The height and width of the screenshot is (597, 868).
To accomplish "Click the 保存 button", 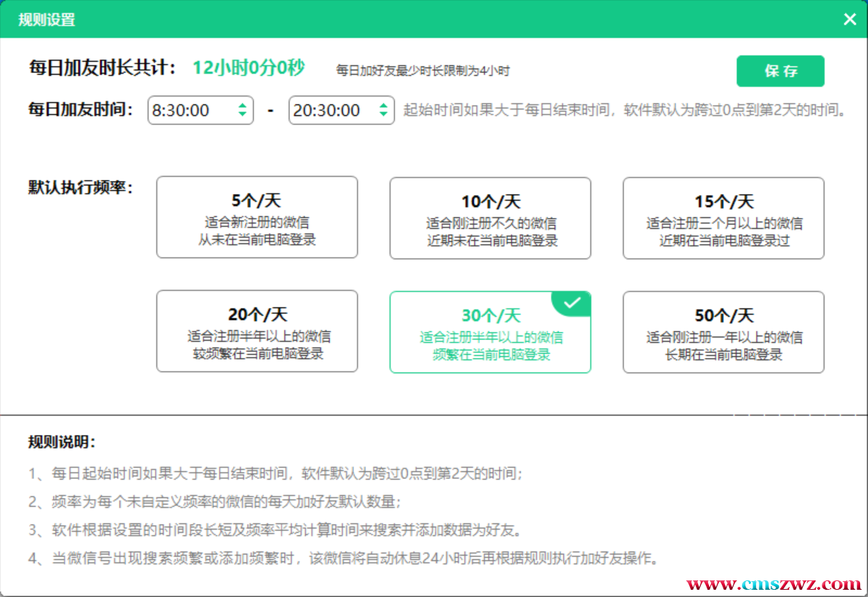I will pyautogui.click(x=780, y=71).
